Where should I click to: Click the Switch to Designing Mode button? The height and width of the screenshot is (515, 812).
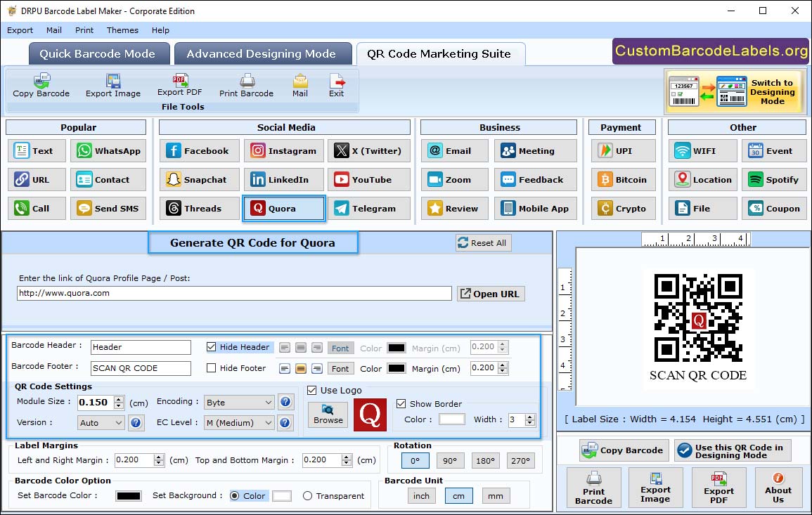click(x=735, y=92)
